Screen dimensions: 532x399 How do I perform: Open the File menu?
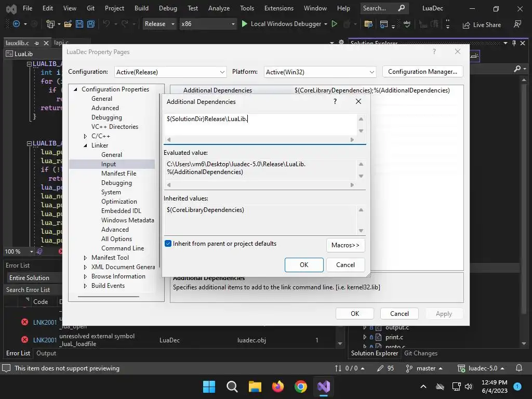click(x=28, y=8)
